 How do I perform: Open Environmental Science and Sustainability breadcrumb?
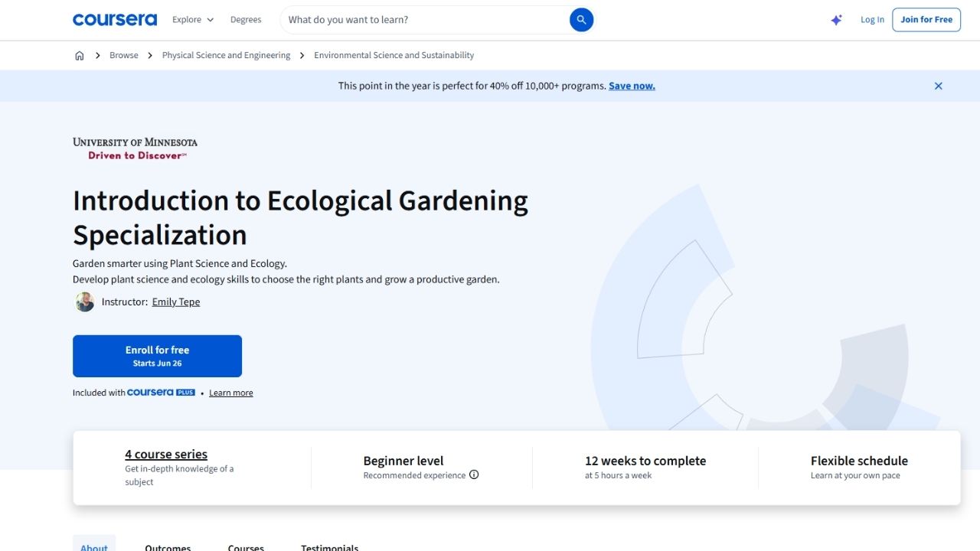point(394,55)
